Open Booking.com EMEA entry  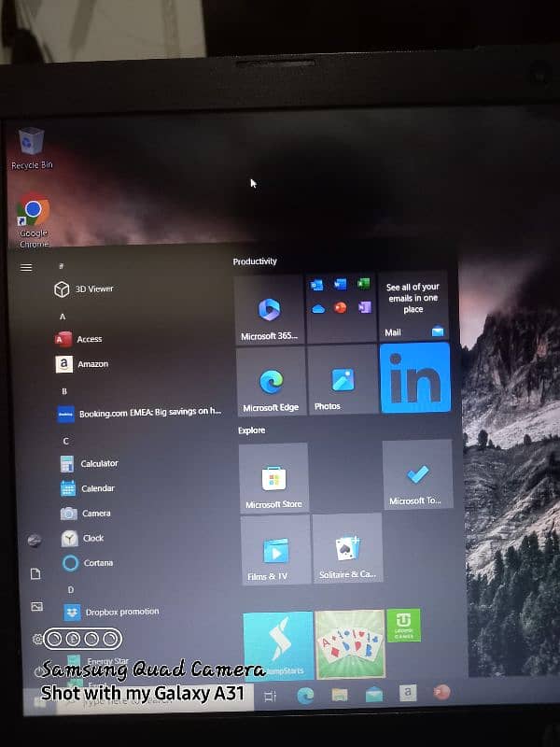(x=139, y=413)
